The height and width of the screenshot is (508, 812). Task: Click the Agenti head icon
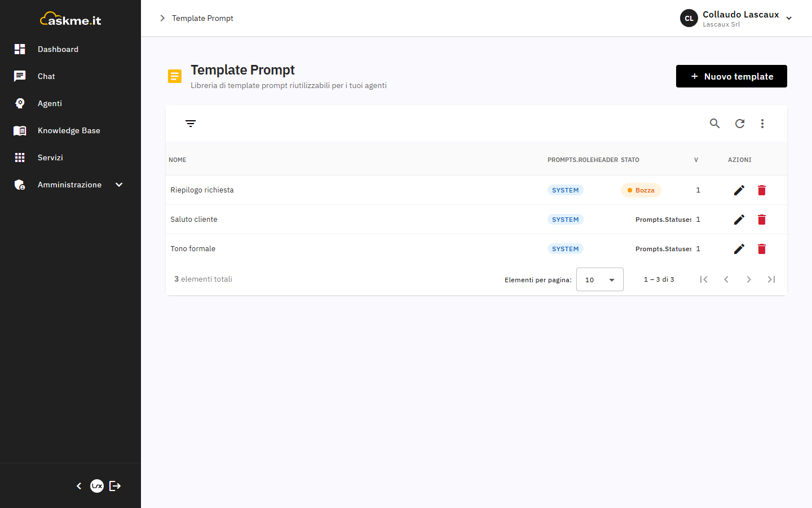(x=20, y=103)
